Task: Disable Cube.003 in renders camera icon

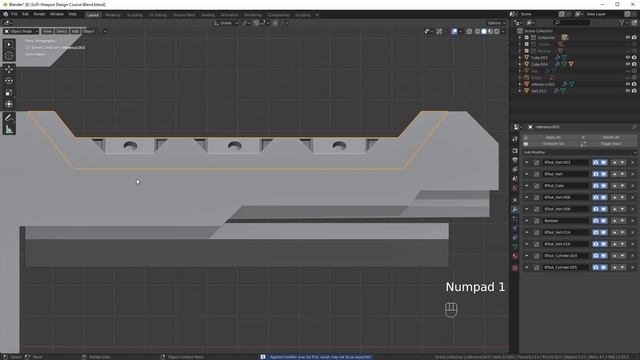Action: click(634, 58)
